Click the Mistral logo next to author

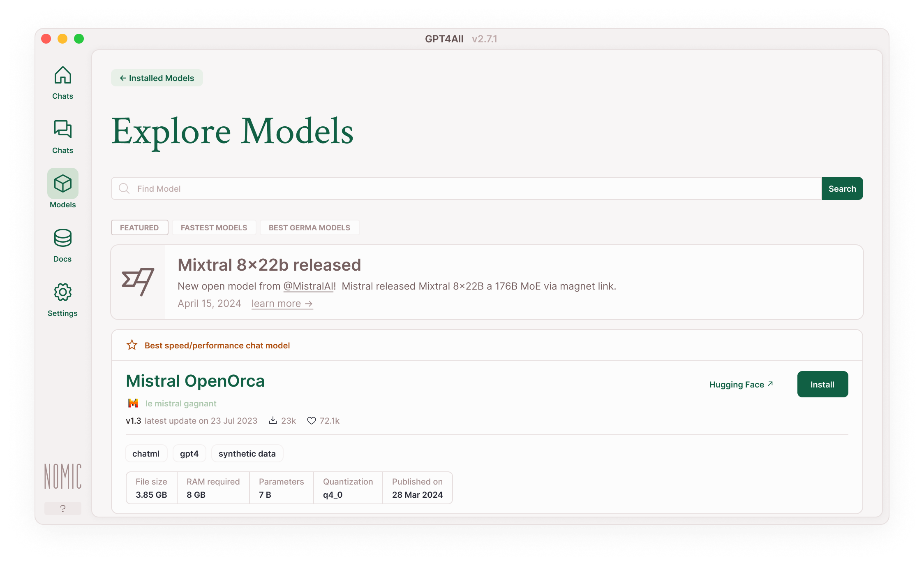coord(133,403)
